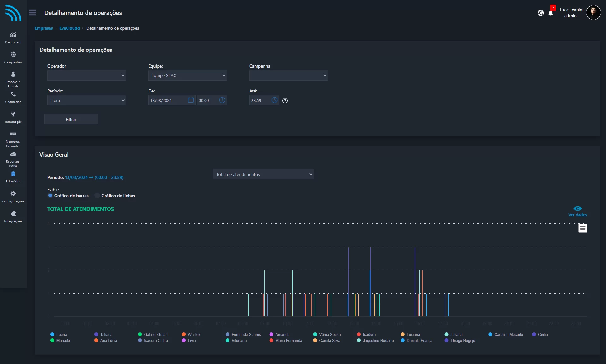Open the calendar date picker icon
The height and width of the screenshot is (364, 606).
click(191, 100)
